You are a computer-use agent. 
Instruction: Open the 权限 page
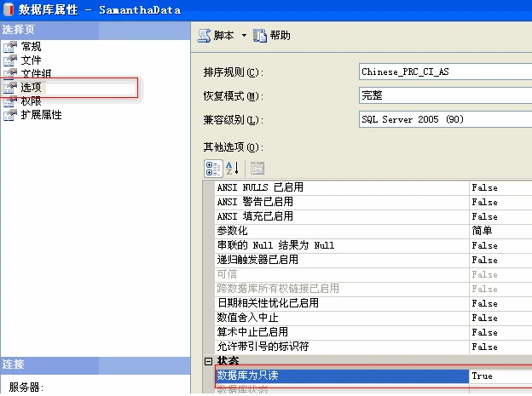pos(31,101)
